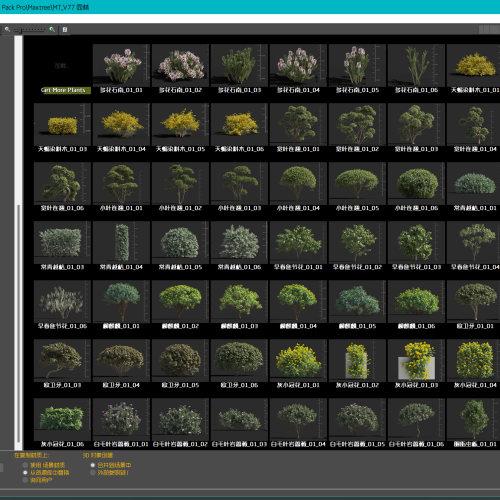Select yellow flower thumbnail 灰小冠花_01_01
The image size is (500, 500).
point(298,360)
